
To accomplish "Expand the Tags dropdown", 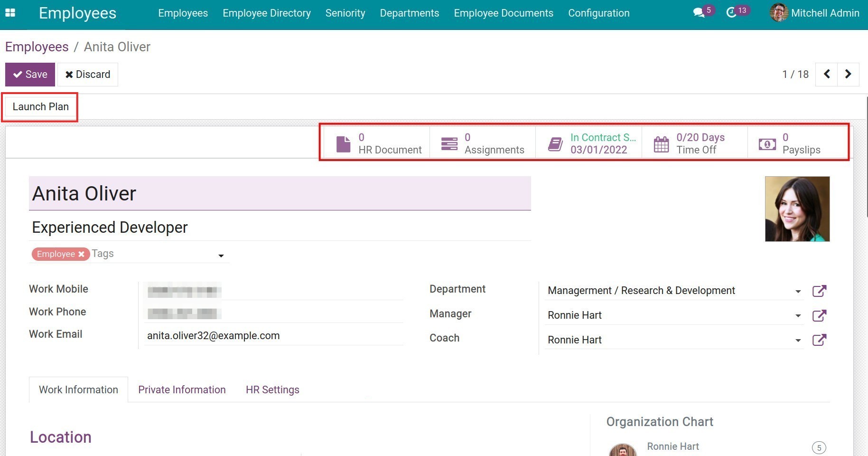I will click(x=221, y=256).
